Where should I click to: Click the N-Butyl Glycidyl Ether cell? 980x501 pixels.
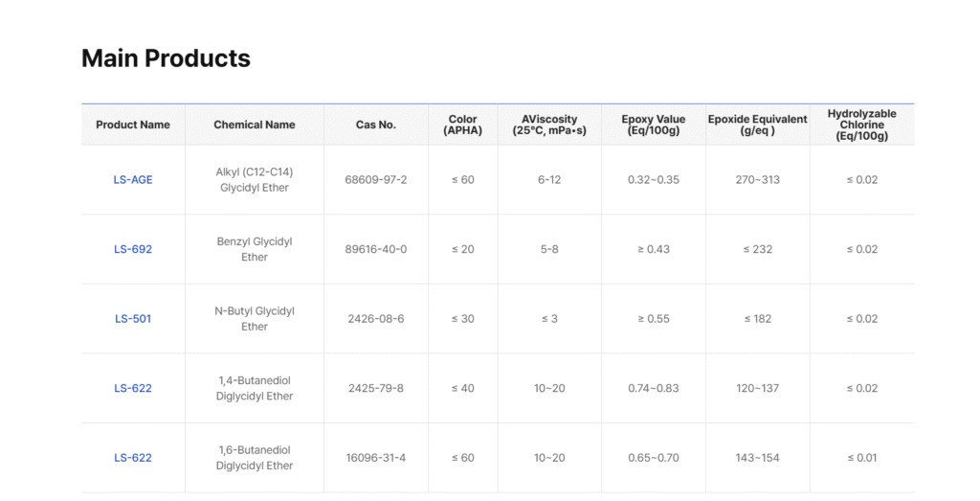pyautogui.click(x=255, y=319)
